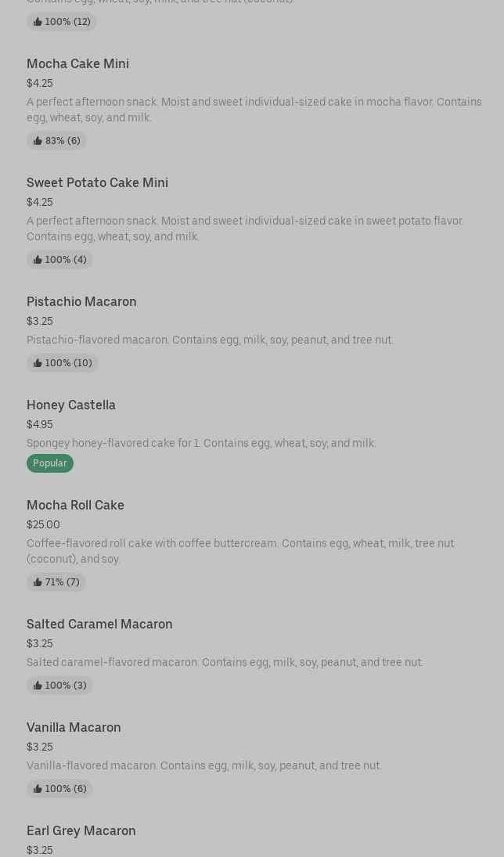Click thumbs-up icon under Salted Caramel Macaron
Screen dimensions: 504x857
[x=38, y=686]
